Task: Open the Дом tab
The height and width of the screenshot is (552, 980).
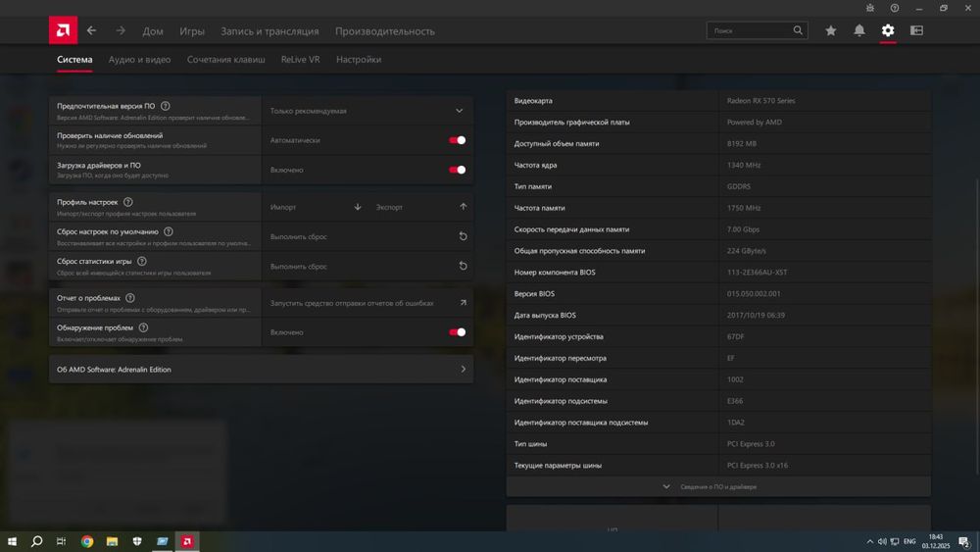Action: (153, 31)
